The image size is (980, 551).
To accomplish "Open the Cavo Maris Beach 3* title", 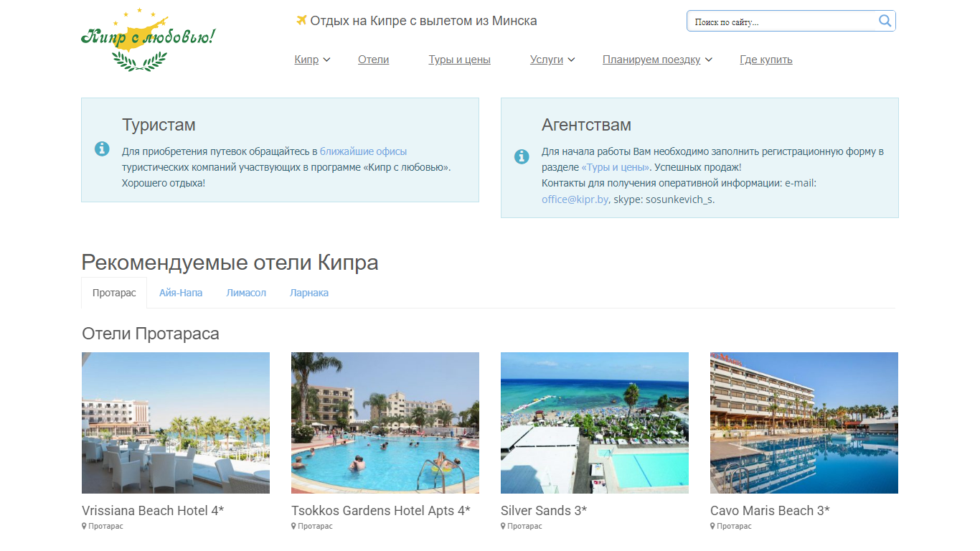I will pyautogui.click(x=770, y=511).
